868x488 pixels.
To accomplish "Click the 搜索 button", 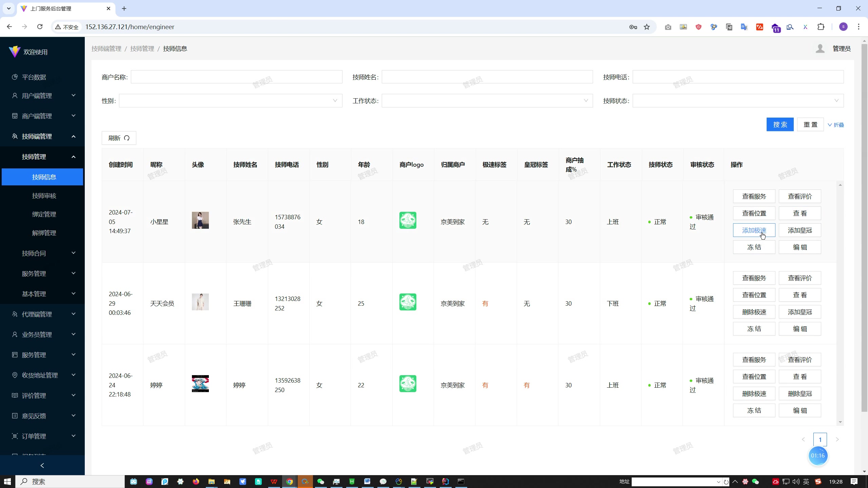I will (780, 124).
